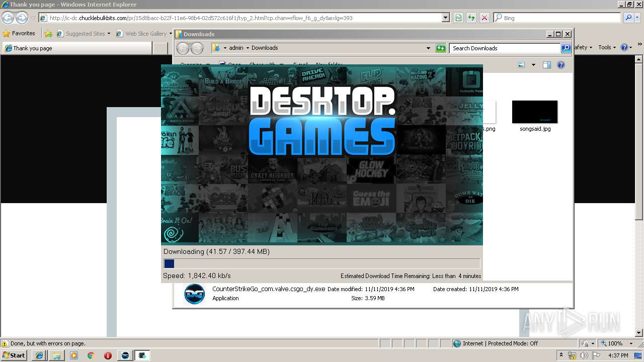Open Downloads address bar history dropdown
644x362 pixels.
(428, 48)
